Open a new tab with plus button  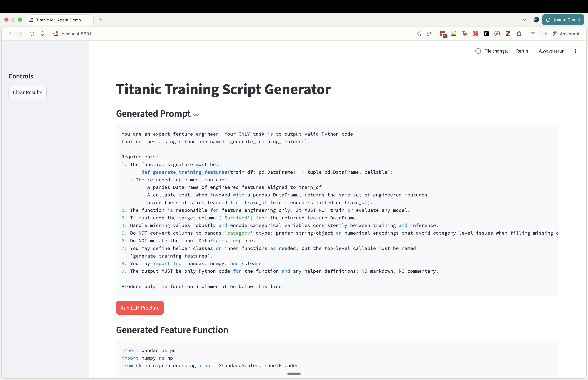[101, 20]
